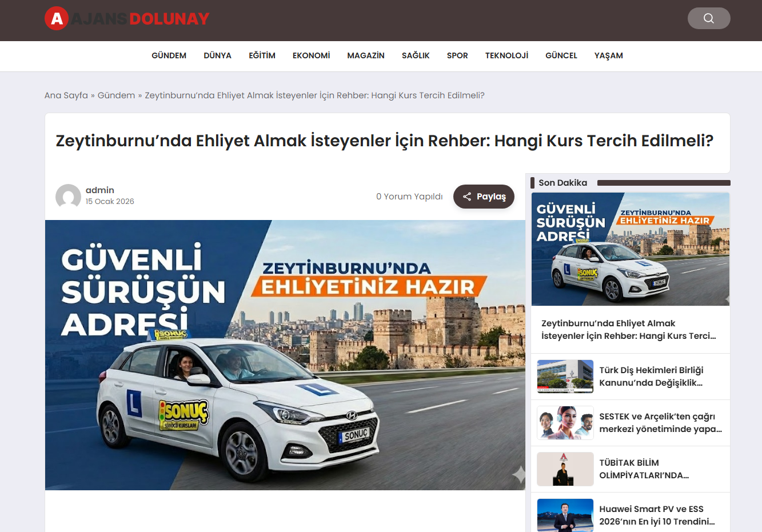Screen dimensions: 762x532
Task: Select EKONOMİ in the navigation bar
Action: click(x=311, y=55)
